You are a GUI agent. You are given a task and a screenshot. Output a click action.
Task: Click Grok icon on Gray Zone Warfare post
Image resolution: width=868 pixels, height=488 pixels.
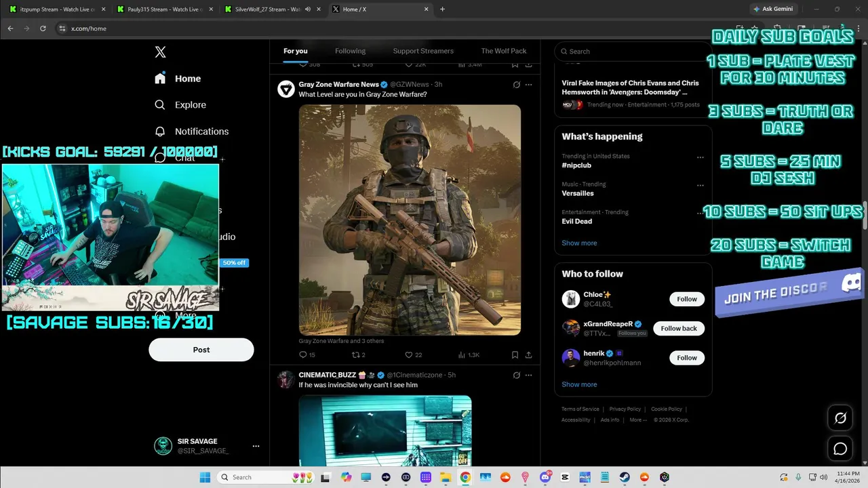tap(517, 85)
